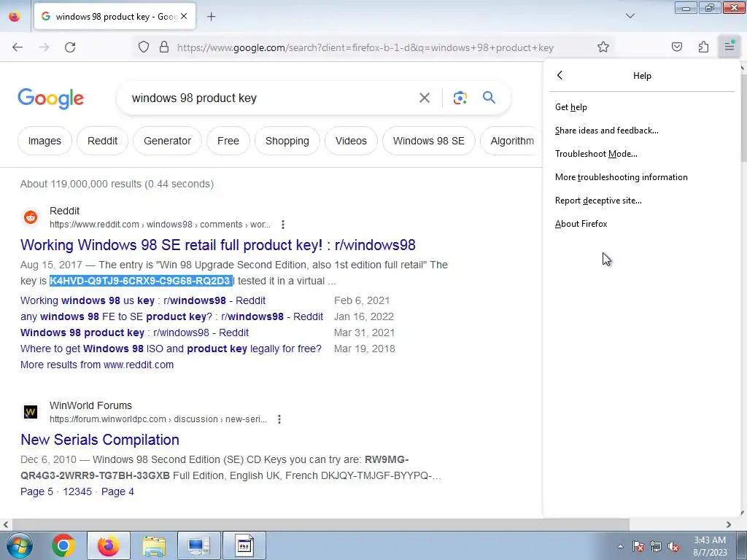
Task: Go to Google home via logo
Action: [x=51, y=98]
